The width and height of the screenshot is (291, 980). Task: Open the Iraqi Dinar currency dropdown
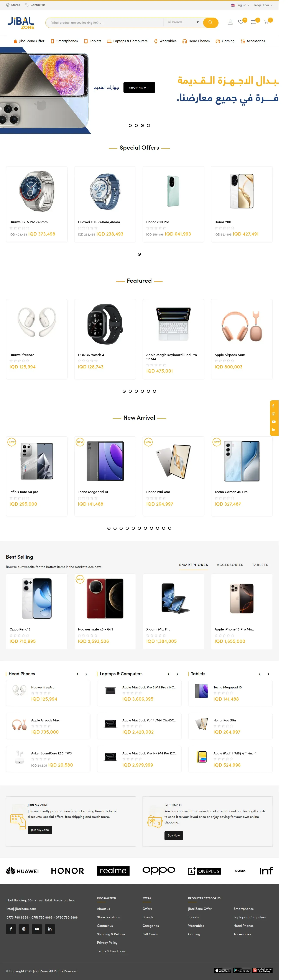[x=263, y=5]
